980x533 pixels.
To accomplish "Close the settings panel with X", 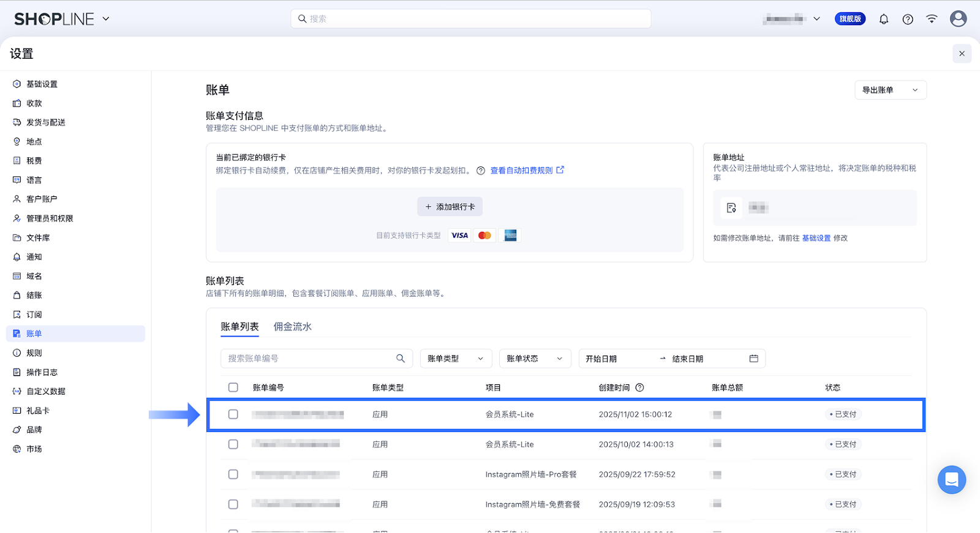I will [962, 54].
